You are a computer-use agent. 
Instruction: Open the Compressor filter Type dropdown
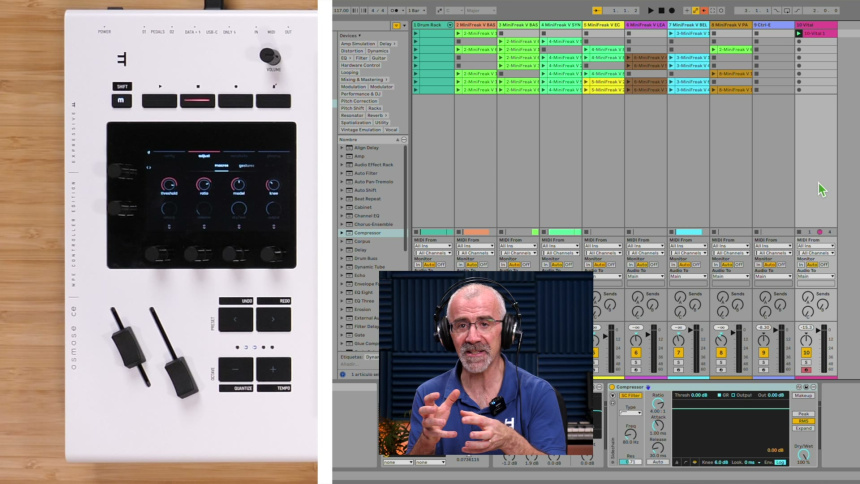click(x=631, y=413)
